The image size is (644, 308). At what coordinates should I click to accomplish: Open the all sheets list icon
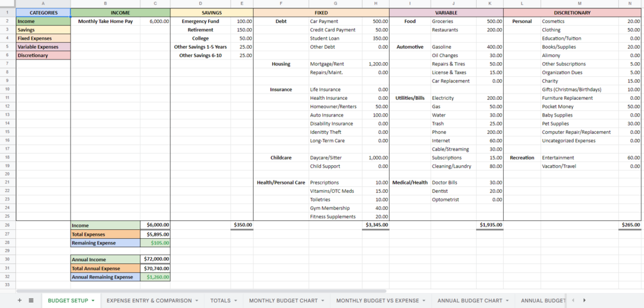(x=31, y=300)
